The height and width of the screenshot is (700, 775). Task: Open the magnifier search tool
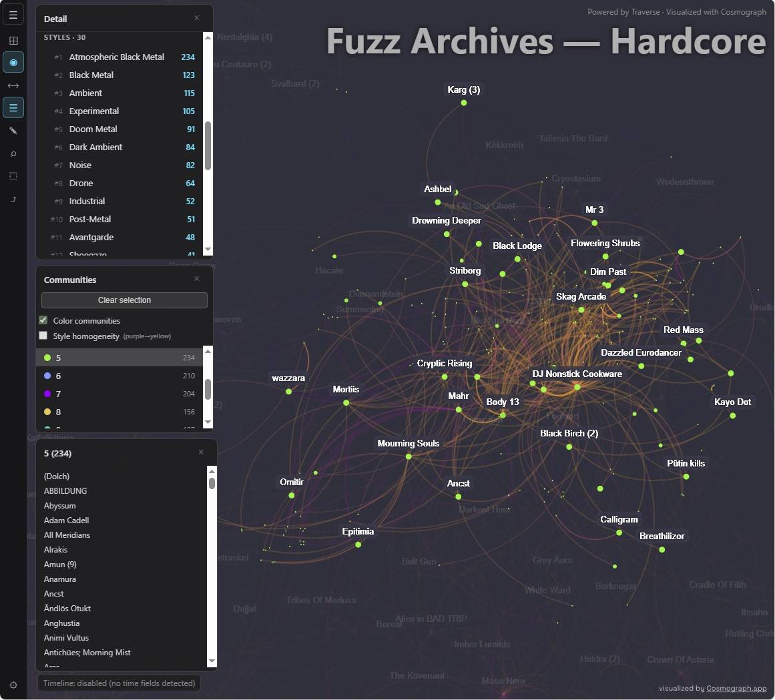click(13, 154)
